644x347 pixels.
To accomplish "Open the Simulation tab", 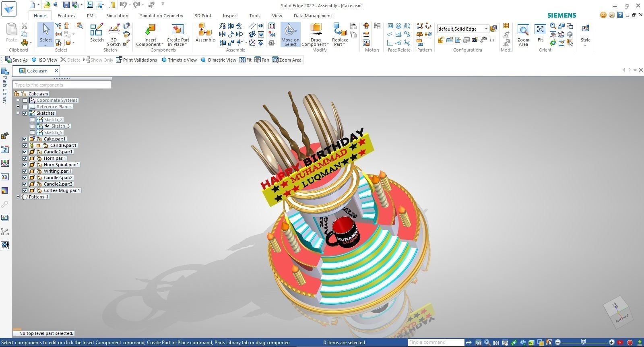I will 117,16.
